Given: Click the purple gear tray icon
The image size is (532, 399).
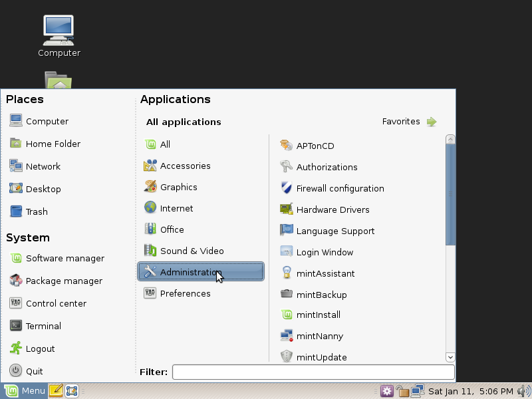Looking at the screenshot, I should tap(386, 391).
